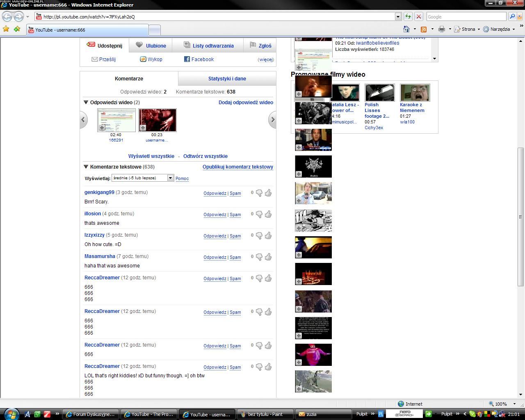Share via Wykop link
The image size is (525, 420).
pos(151,59)
